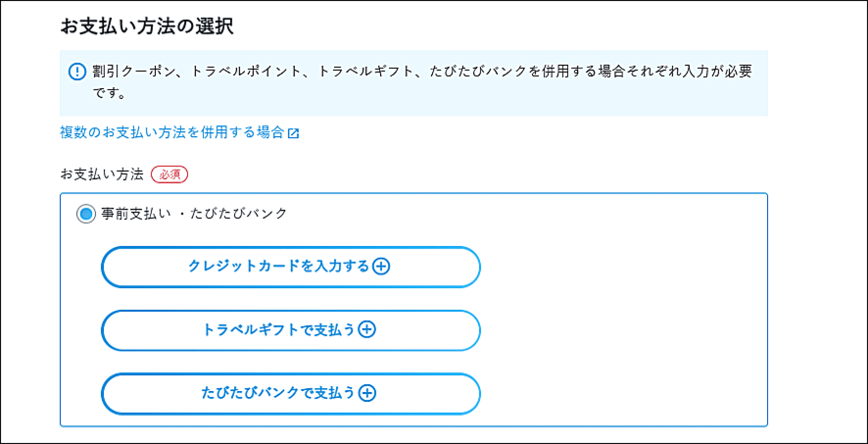Click the お支払い方法 field label
The width and height of the screenshot is (868, 444).
(x=102, y=174)
